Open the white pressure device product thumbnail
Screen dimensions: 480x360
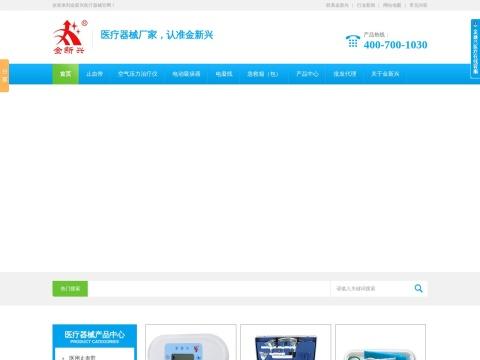tap(191, 342)
